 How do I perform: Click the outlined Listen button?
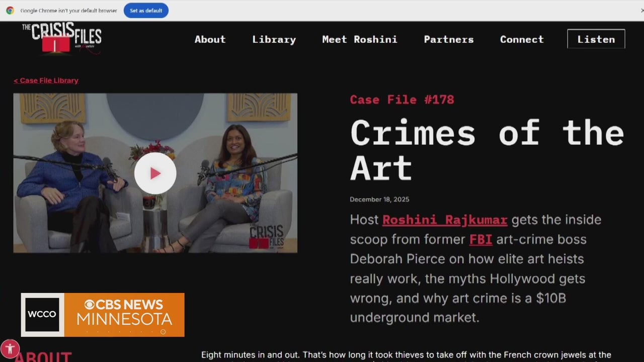pos(596,39)
